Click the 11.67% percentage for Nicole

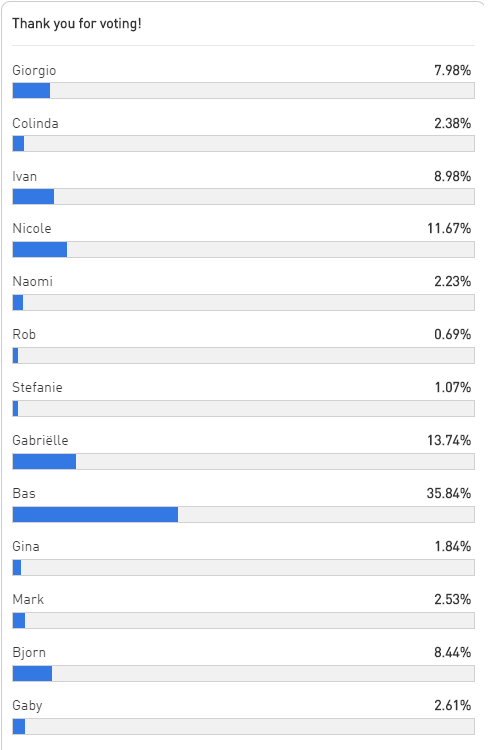click(x=449, y=228)
